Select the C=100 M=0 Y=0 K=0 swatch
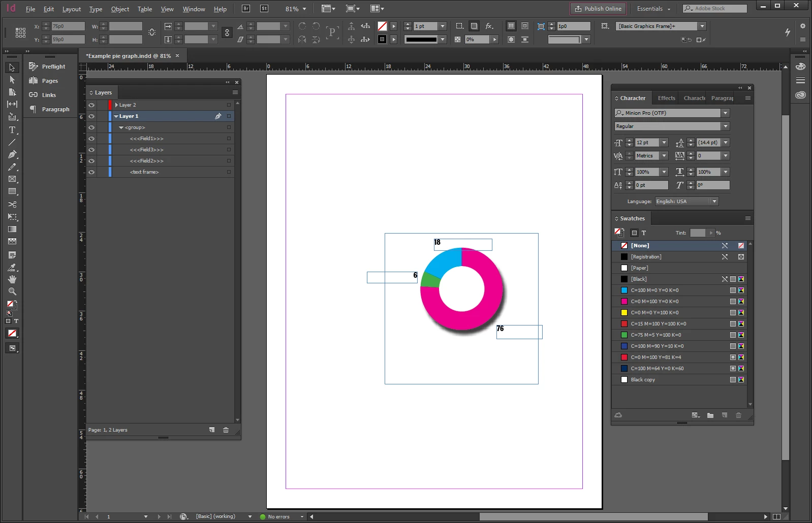812x523 pixels. coord(679,290)
